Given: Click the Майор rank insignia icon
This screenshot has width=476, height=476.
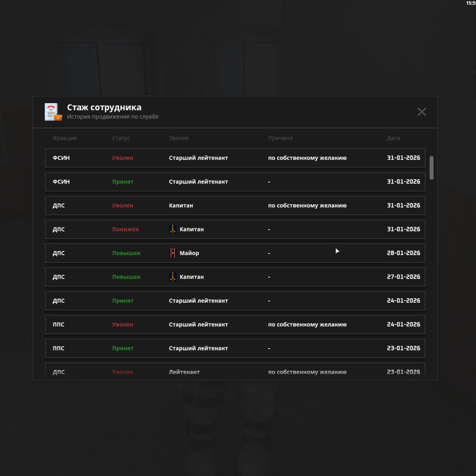Looking at the screenshot, I should click(x=173, y=253).
